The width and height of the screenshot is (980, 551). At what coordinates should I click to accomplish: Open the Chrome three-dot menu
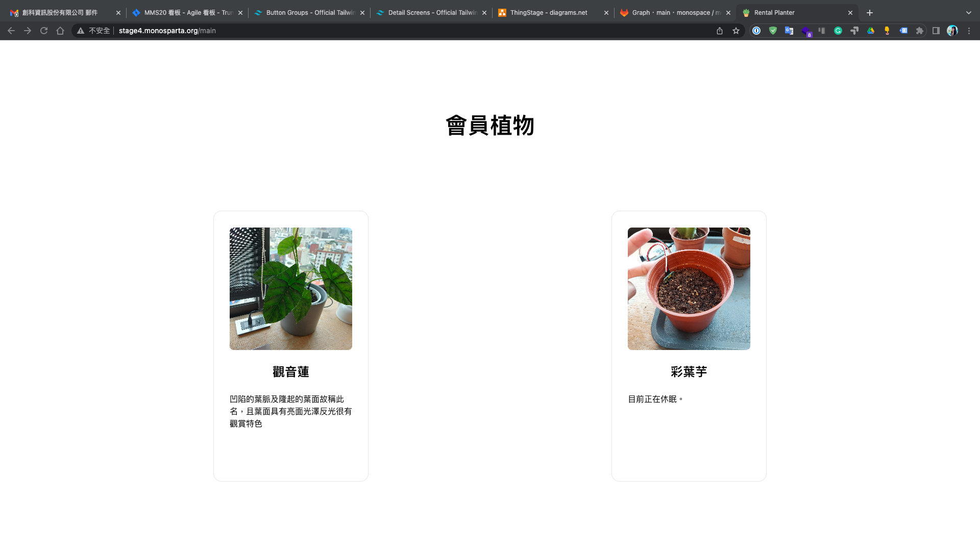[969, 31]
